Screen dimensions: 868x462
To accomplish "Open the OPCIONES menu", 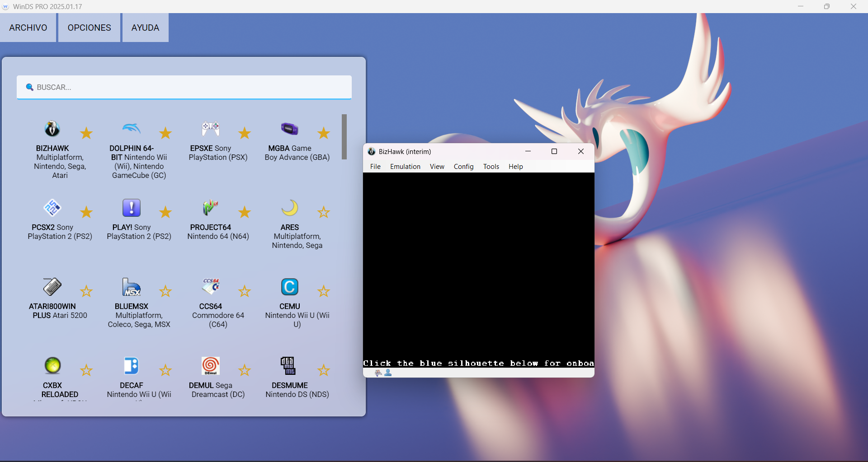I will tap(90, 28).
